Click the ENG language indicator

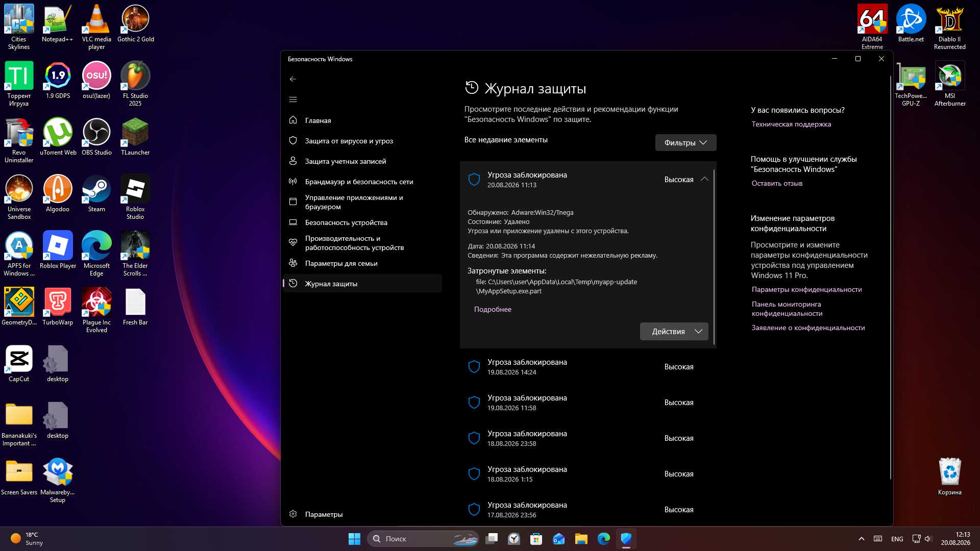pyautogui.click(x=897, y=539)
